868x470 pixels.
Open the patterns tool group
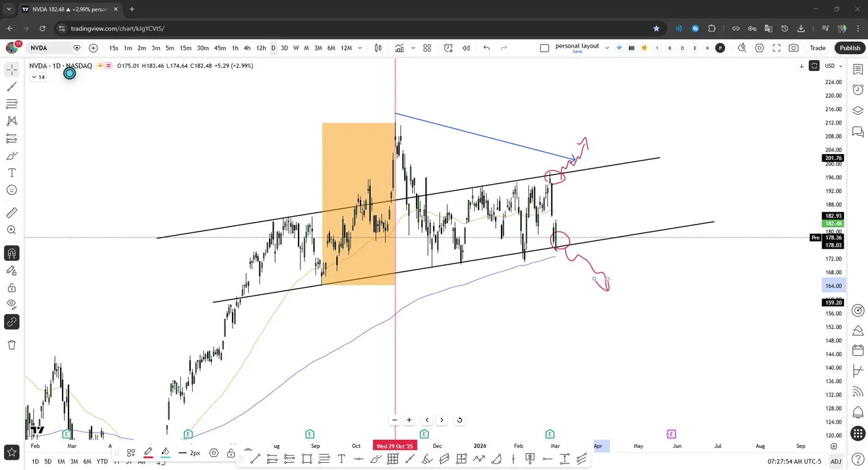pos(12,121)
